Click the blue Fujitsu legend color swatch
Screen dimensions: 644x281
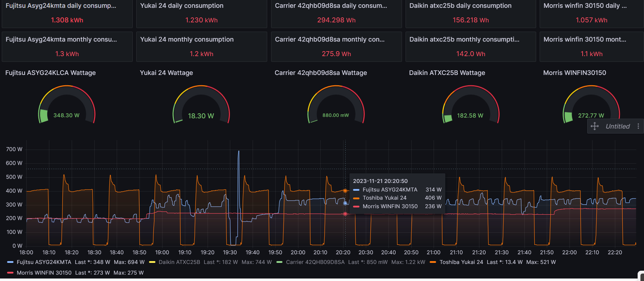[x=10, y=262]
